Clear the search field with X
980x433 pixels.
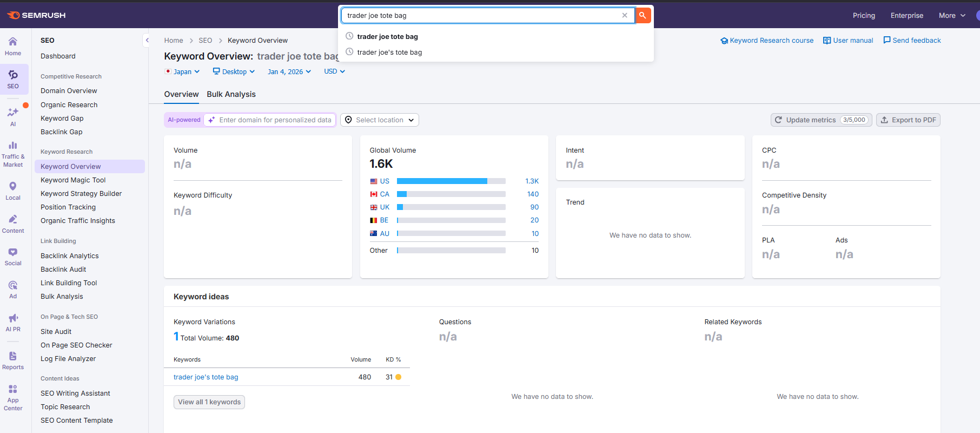pyautogui.click(x=625, y=15)
